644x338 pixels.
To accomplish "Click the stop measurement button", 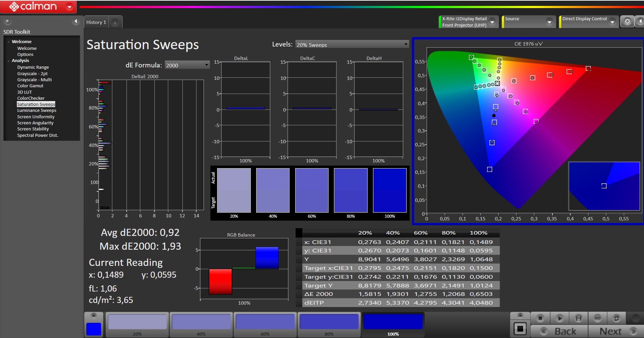I will (x=540, y=318).
